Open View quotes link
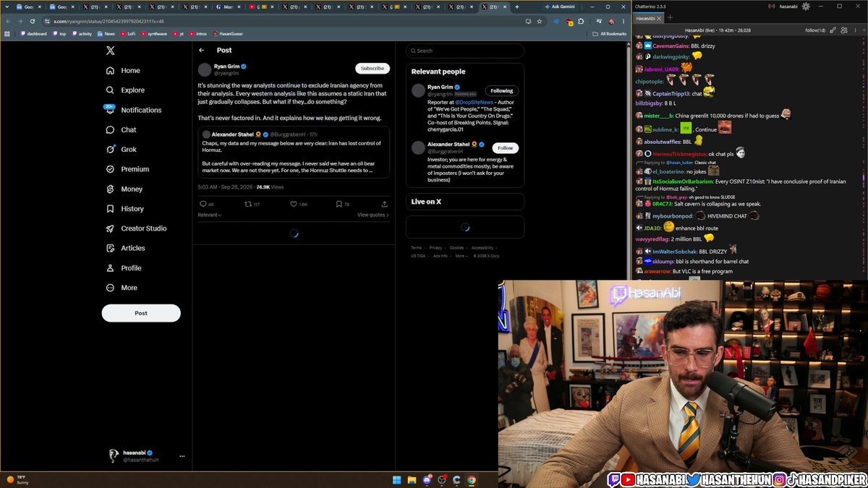 coord(373,215)
